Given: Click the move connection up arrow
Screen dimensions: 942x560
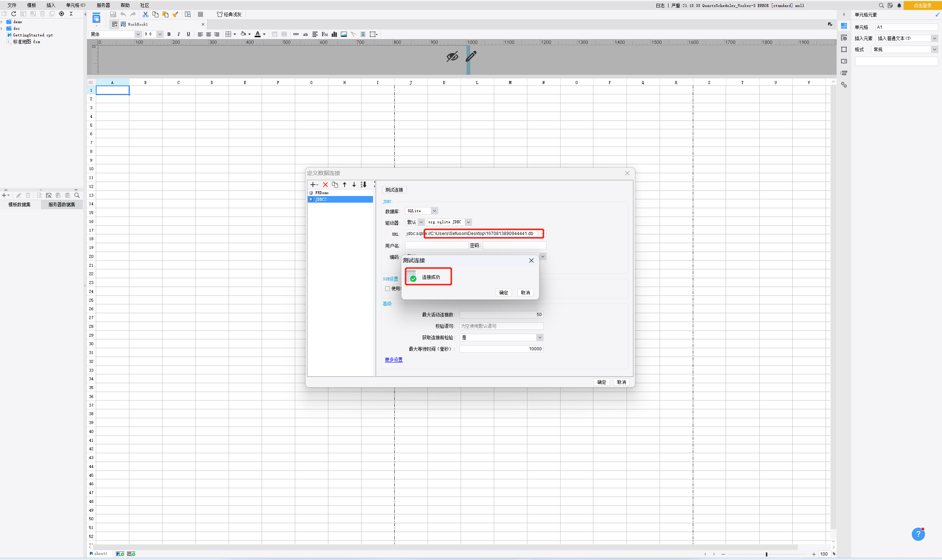Looking at the screenshot, I should click(x=344, y=185).
